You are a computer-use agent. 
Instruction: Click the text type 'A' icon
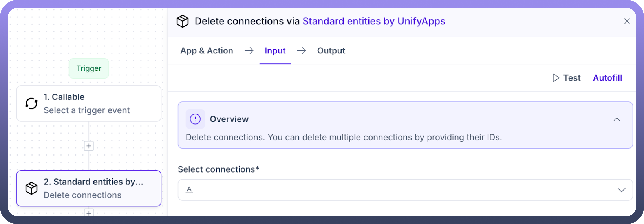pos(189,190)
